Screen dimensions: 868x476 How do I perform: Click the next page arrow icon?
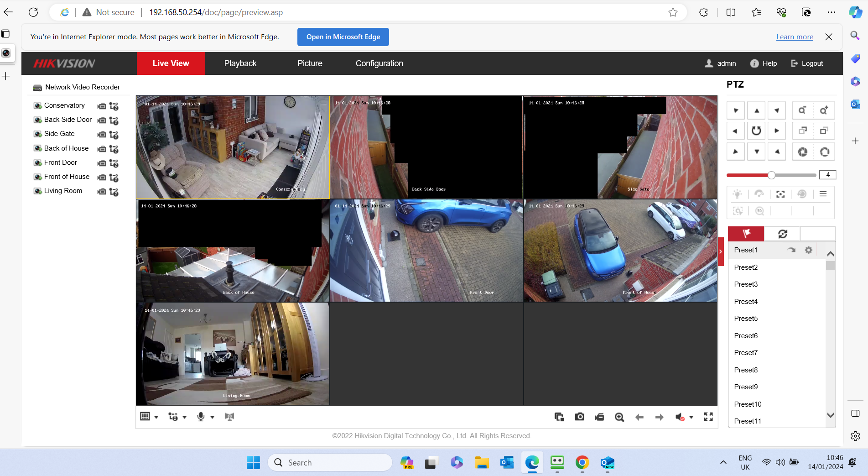[x=659, y=417]
